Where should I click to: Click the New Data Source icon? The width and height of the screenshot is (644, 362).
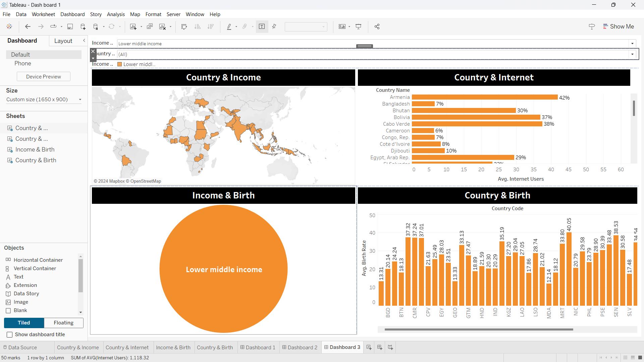[x=83, y=26]
